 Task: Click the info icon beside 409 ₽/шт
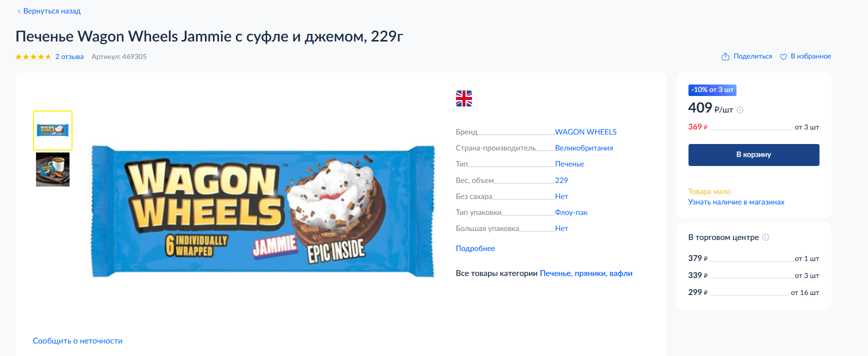tap(740, 110)
